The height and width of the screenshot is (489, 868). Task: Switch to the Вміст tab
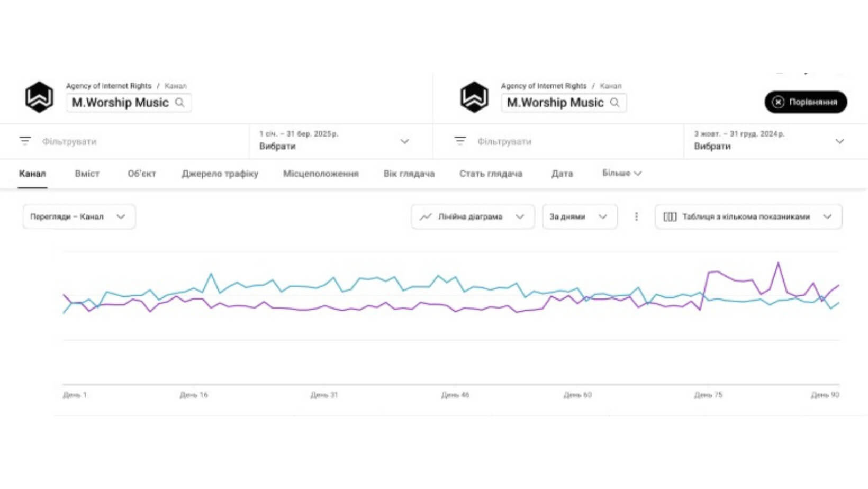87,174
